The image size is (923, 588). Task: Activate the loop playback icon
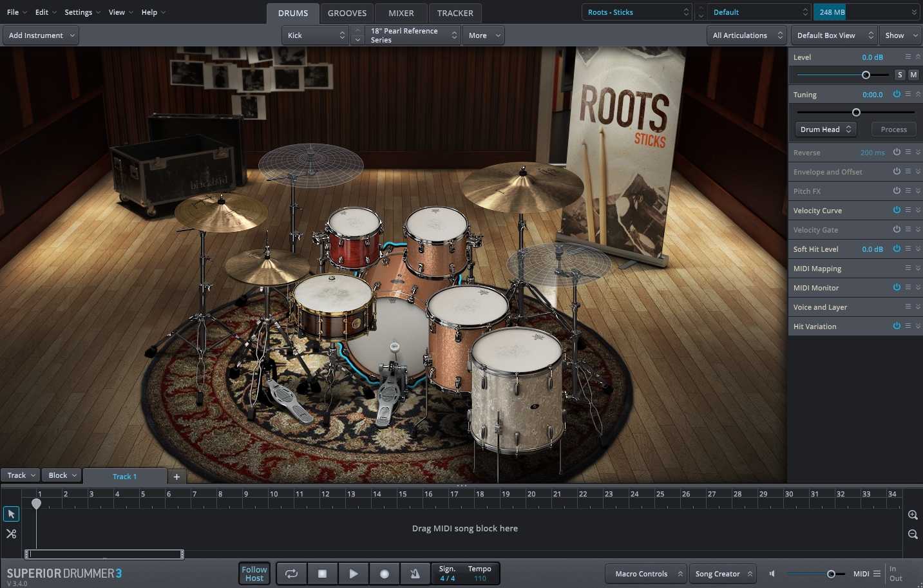[291, 573]
